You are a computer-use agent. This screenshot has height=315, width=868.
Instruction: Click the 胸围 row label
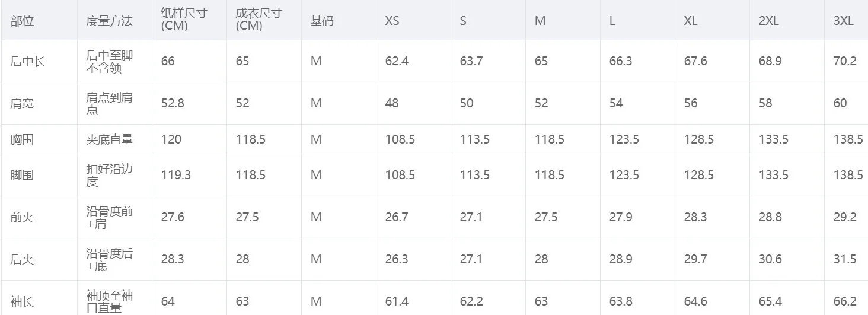[23, 139]
